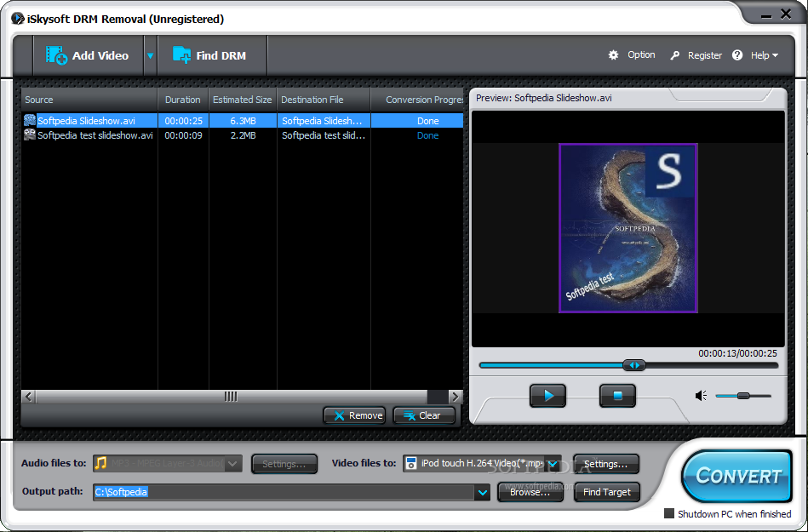The height and width of the screenshot is (532, 808).
Task: Click the music note audio format icon
Action: 101,463
